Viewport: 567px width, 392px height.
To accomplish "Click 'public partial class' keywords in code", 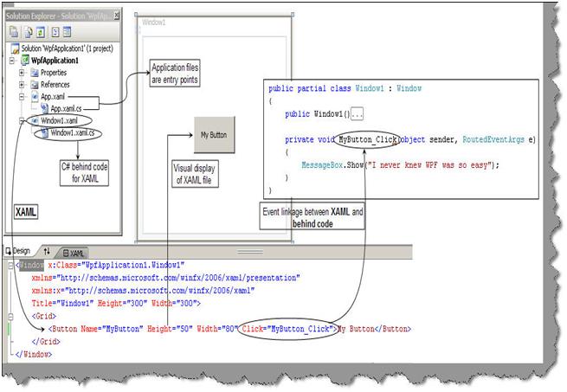I will [x=310, y=88].
